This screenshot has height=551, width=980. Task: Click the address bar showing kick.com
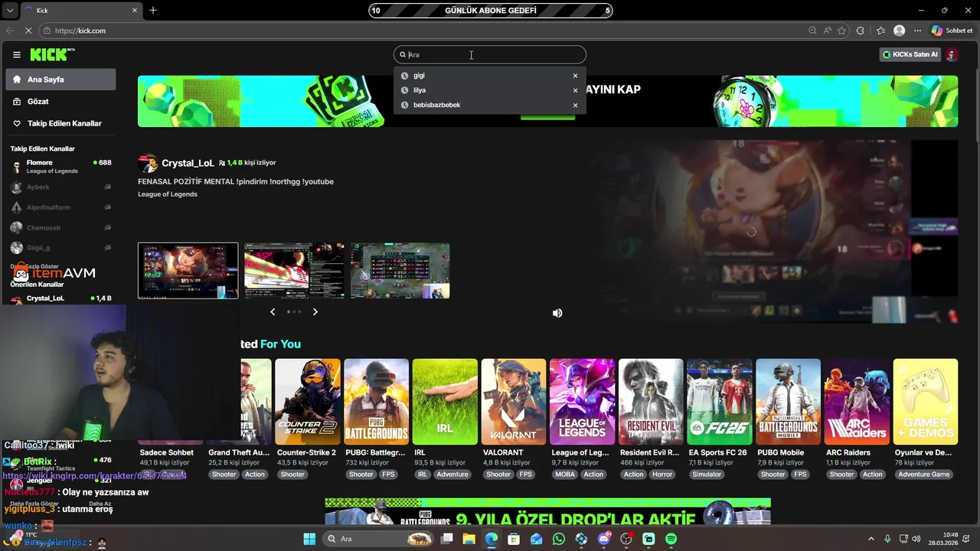pyautogui.click(x=421, y=31)
